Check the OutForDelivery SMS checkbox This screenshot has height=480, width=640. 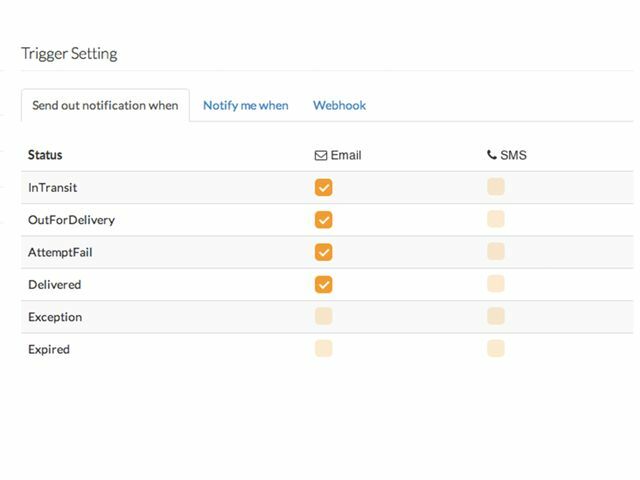[495, 220]
